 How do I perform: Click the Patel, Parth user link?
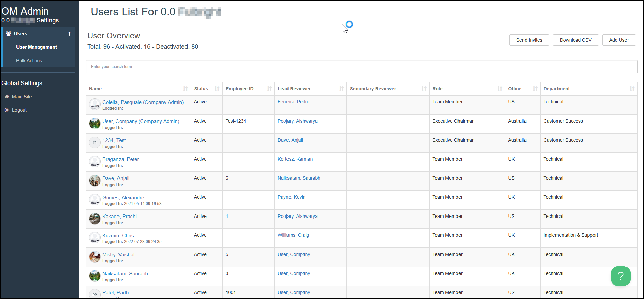pyautogui.click(x=115, y=293)
